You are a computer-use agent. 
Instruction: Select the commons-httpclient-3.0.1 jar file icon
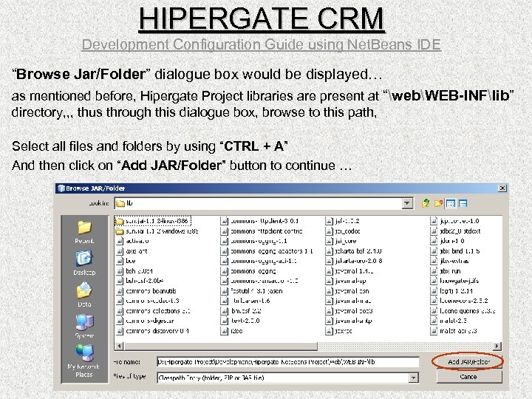[225, 221]
